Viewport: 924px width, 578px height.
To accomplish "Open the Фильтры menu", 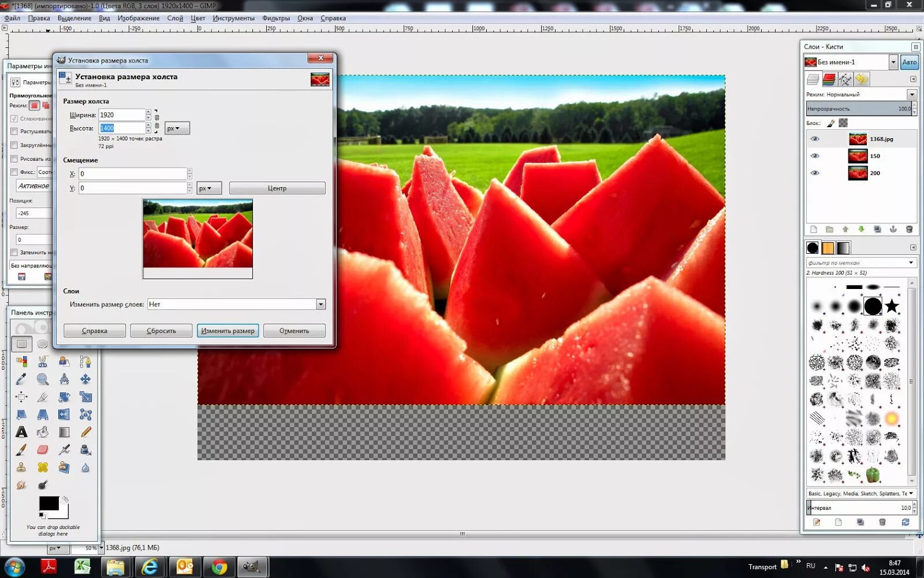I will 276,18.
